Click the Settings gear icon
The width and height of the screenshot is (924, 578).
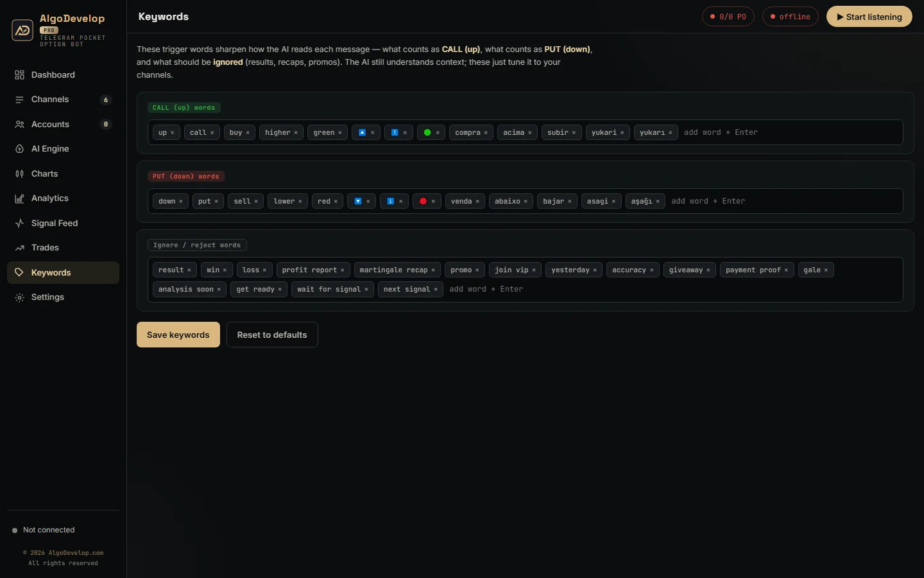19,297
